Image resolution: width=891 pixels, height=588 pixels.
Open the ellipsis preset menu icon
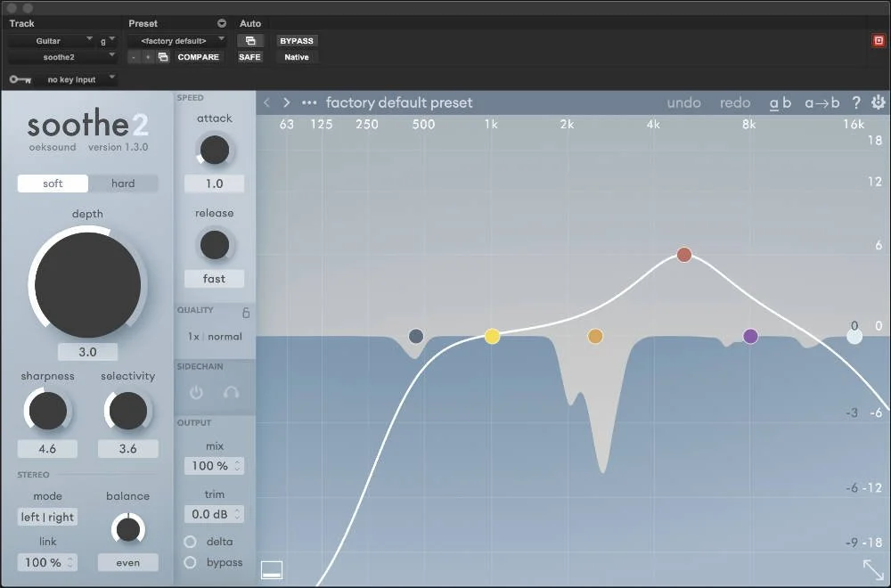(308, 102)
